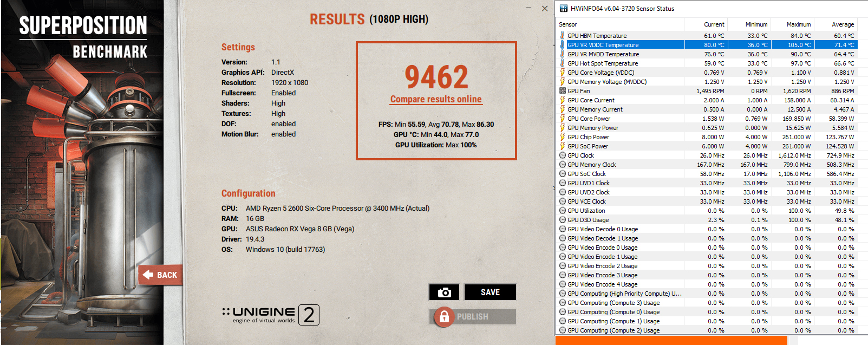Select GPU Video Encode 3 Usage row
This screenshot has width=868, height=345.
(707, 275)
